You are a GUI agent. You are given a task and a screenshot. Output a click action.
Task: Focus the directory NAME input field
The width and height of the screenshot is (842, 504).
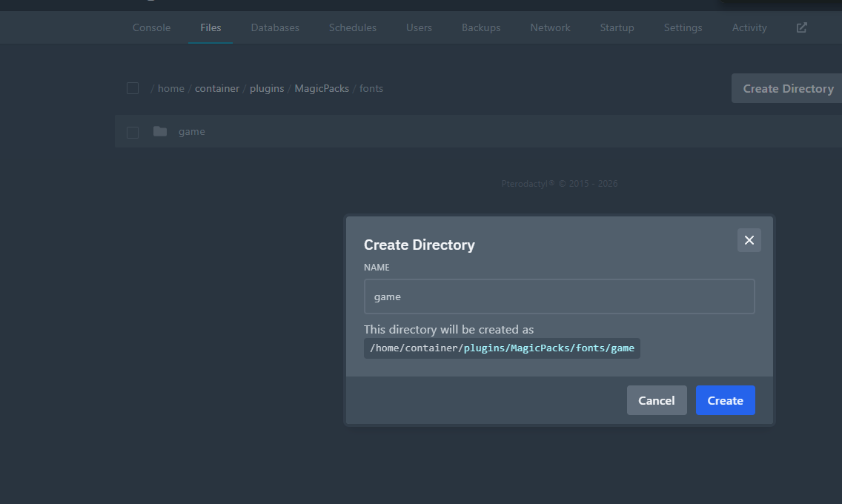tap(559, 296)
